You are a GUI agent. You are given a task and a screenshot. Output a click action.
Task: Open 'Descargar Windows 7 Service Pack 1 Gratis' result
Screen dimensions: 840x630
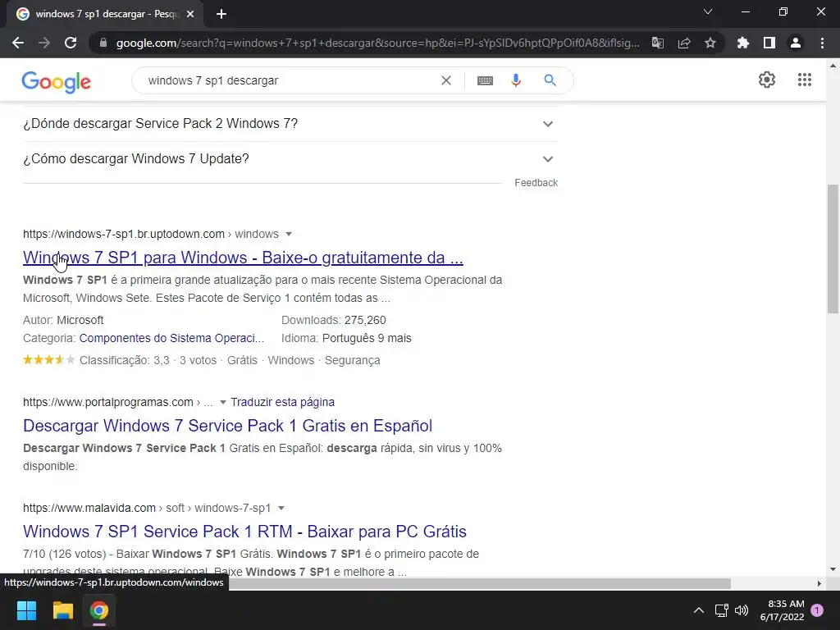227,426
